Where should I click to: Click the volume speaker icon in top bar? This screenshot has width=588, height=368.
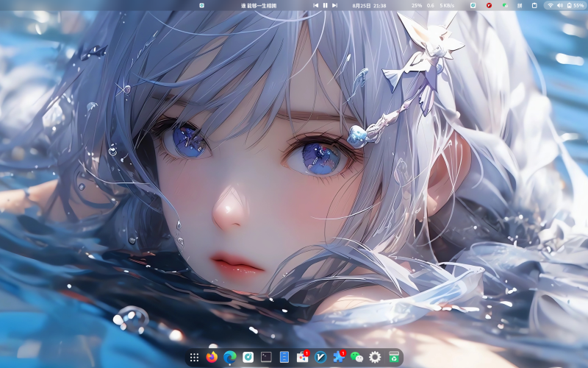pyautogui.click(x=559, y=5)
